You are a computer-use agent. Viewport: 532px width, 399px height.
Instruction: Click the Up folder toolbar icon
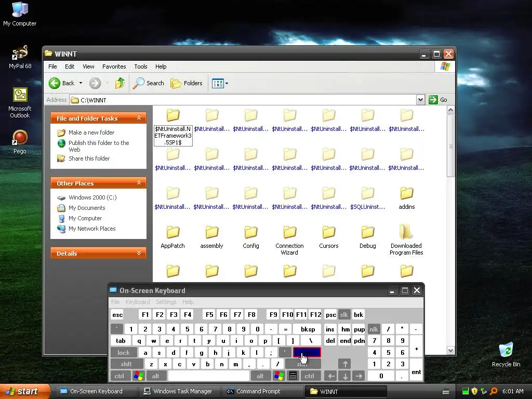[x=119, y=83]
